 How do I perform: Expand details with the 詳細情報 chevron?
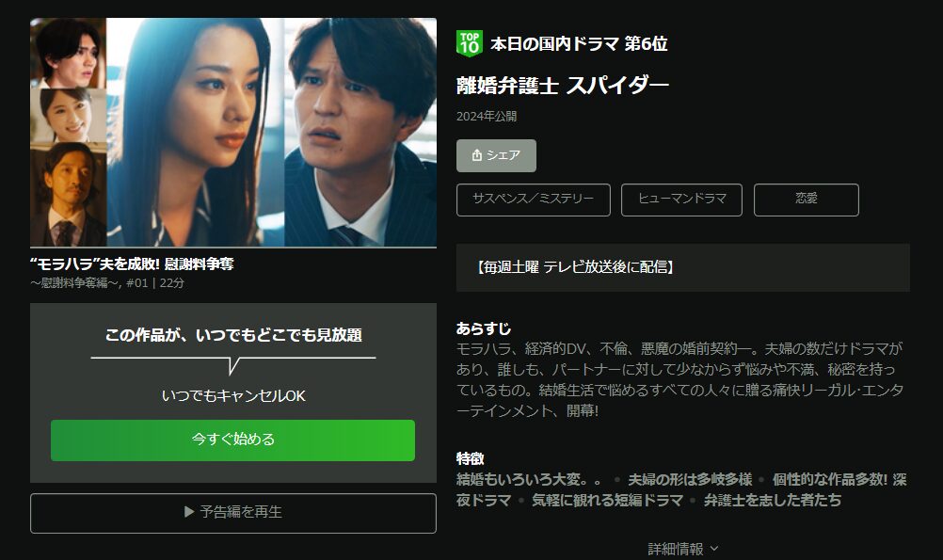coord(714,549)
